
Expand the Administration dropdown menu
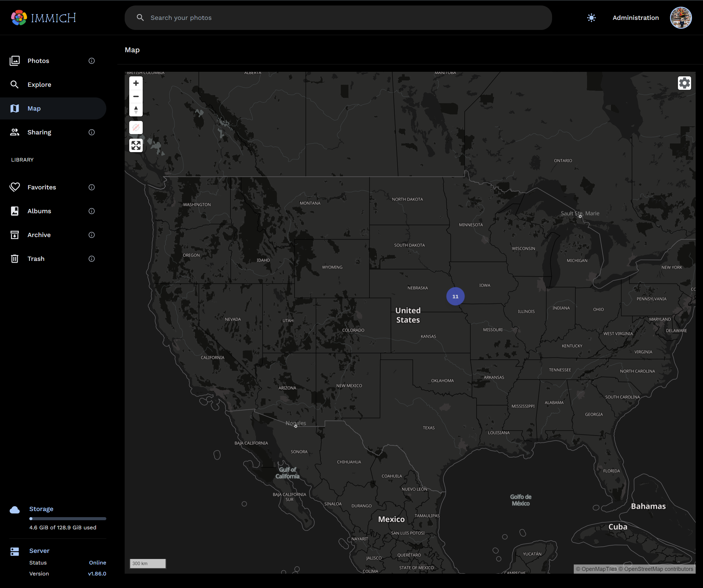[x=635, y=17]
